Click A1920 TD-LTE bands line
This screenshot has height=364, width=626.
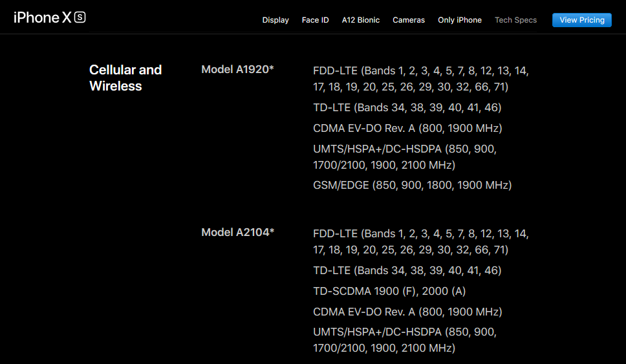click(407, 107)
